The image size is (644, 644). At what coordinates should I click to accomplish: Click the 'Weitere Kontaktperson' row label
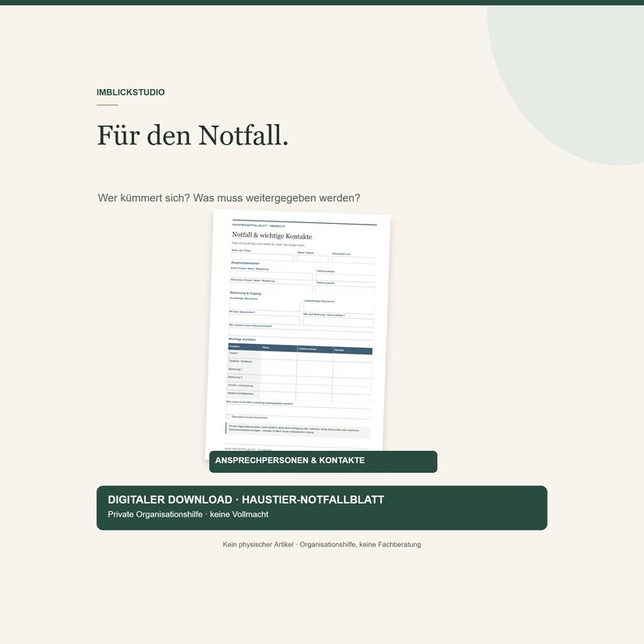[x=243, y=393]
